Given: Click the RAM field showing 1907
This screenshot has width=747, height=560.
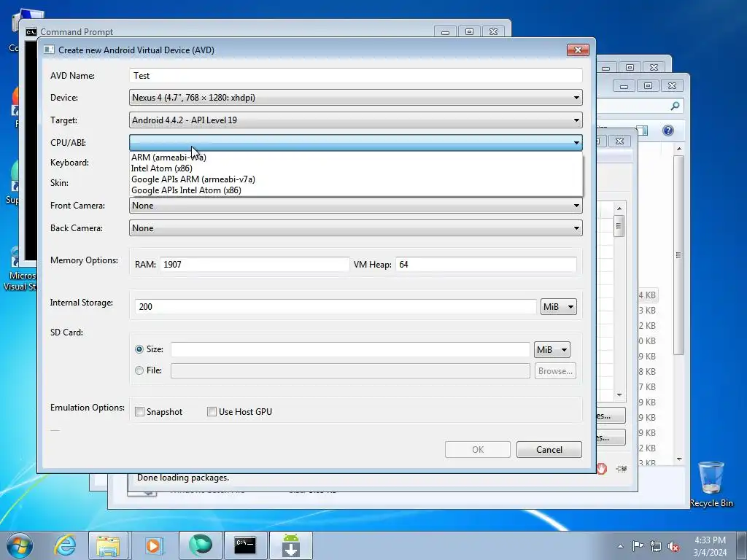Looking at the screenshot, I should [255, 264].
